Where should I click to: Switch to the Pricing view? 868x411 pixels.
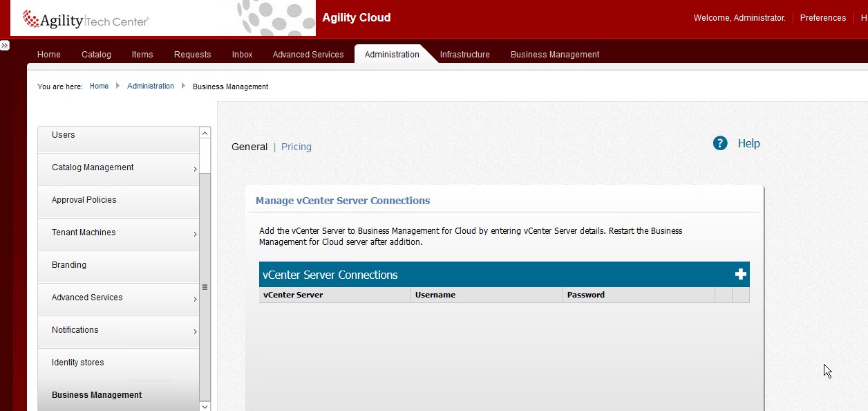pos(296,147)
